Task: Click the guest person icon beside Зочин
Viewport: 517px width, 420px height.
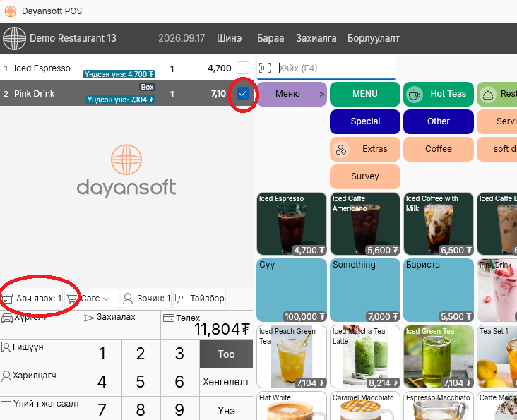Action: 128,299
